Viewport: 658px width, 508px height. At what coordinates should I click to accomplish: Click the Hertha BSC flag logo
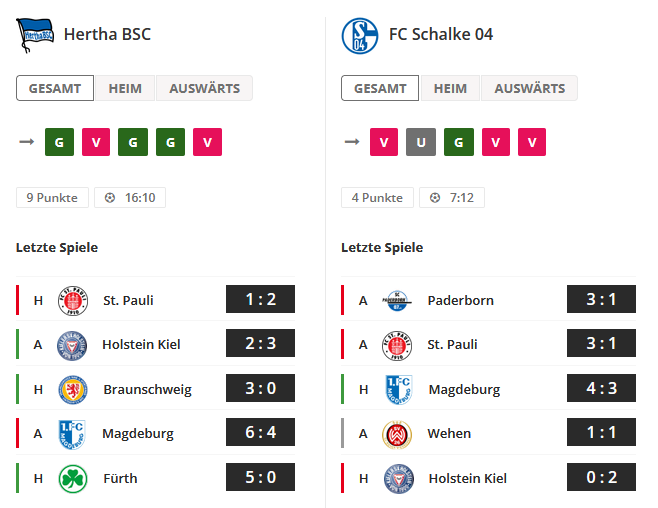(x=35, y=35)
